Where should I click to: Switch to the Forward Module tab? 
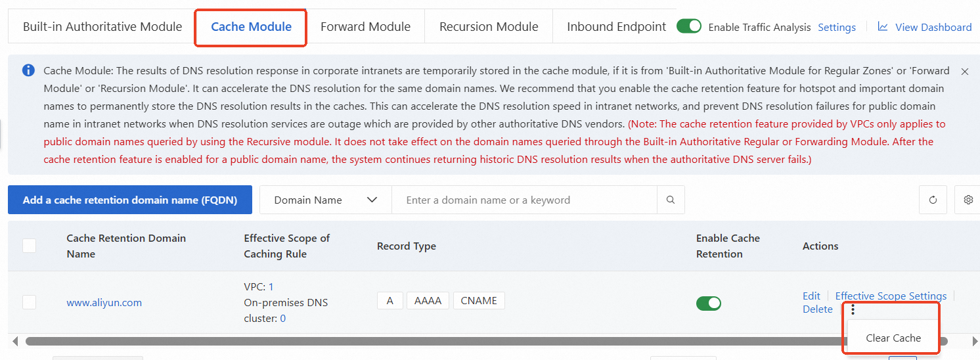point(365,27)
